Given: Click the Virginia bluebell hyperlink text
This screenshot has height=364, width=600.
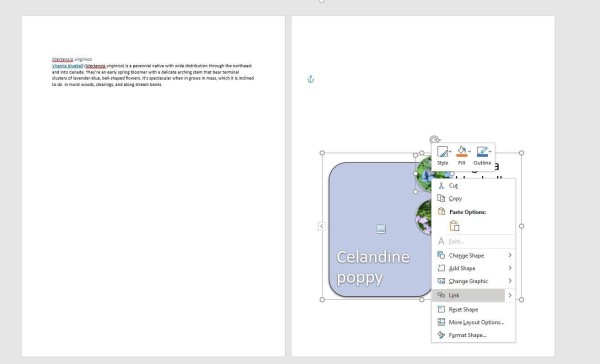Looking at the screenshot, I should click(x=67, y=66).
